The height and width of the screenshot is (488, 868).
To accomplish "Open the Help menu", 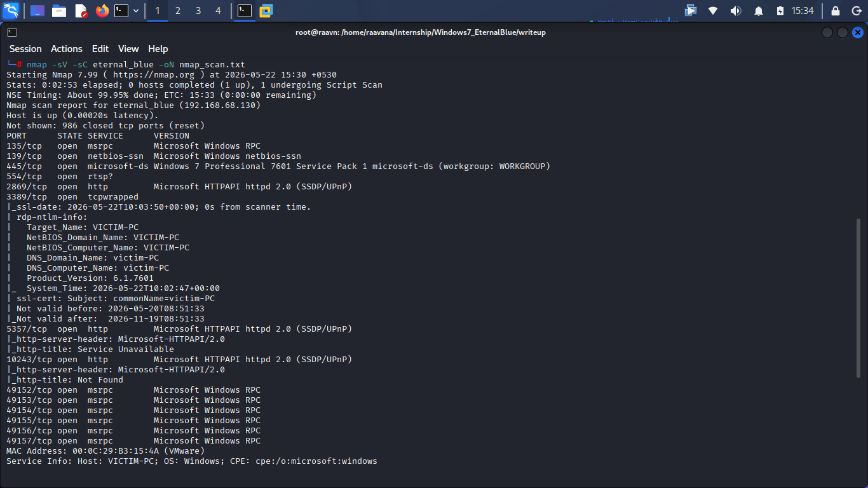I will point(158,49).
